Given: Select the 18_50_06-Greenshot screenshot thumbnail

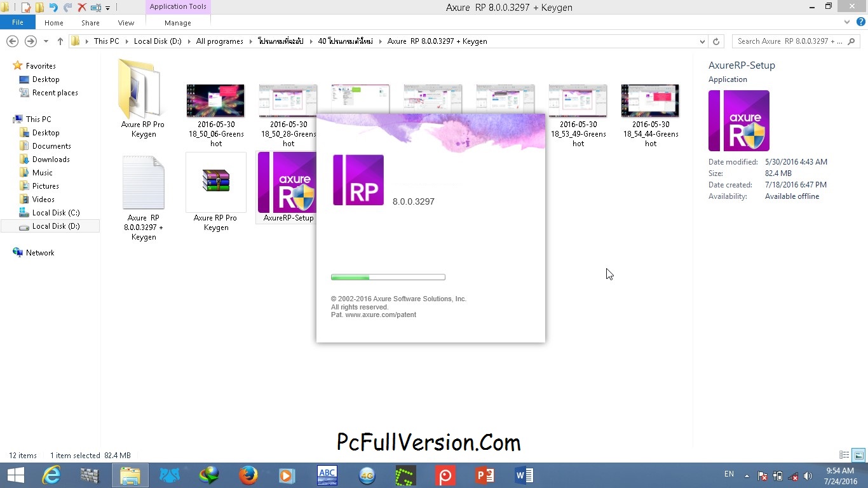Looking at the screenshot, I should click(x=216, y=115).
